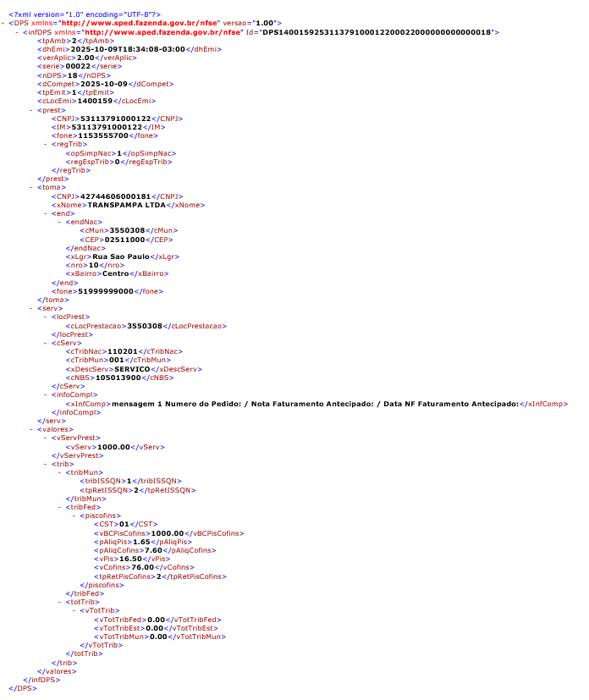Select the dCompet date 2025-10-09
Image resolution: width=589 pixels, height=700 pixels.
(104, 84)
